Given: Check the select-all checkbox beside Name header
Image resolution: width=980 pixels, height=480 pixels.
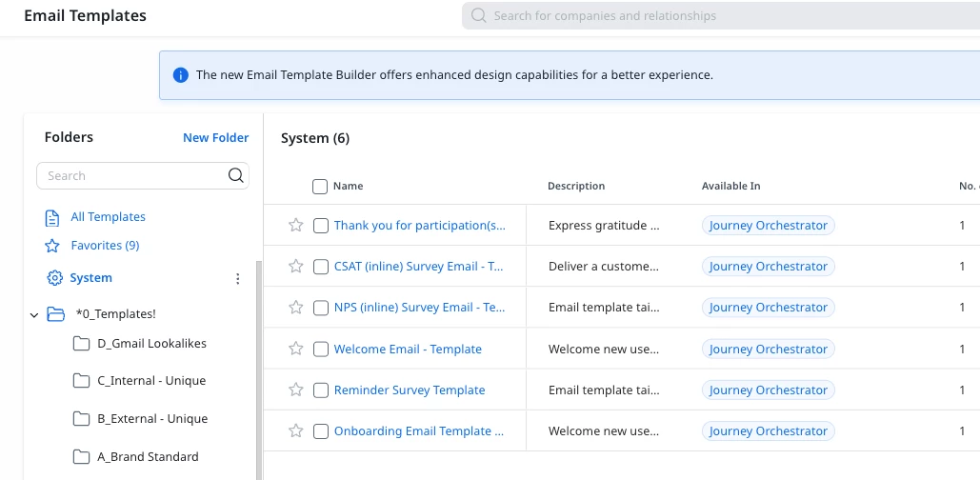Looking at the screenshot, I should click(x=320, y=187).
